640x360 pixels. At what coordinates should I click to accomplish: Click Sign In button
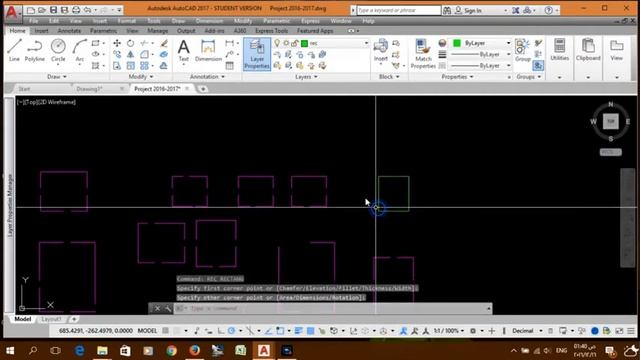[473, 10]
